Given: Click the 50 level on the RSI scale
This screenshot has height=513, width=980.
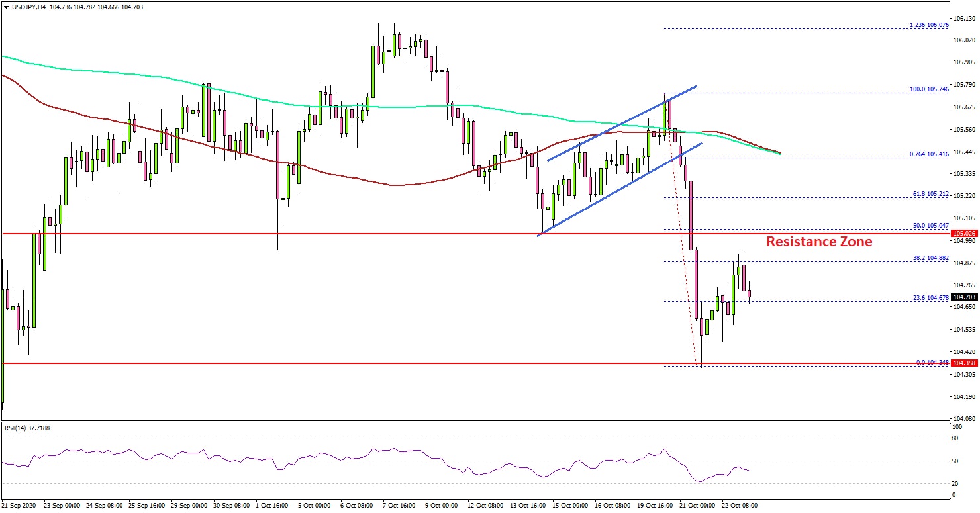Looking at the screenshot, I should pos(955,461).
